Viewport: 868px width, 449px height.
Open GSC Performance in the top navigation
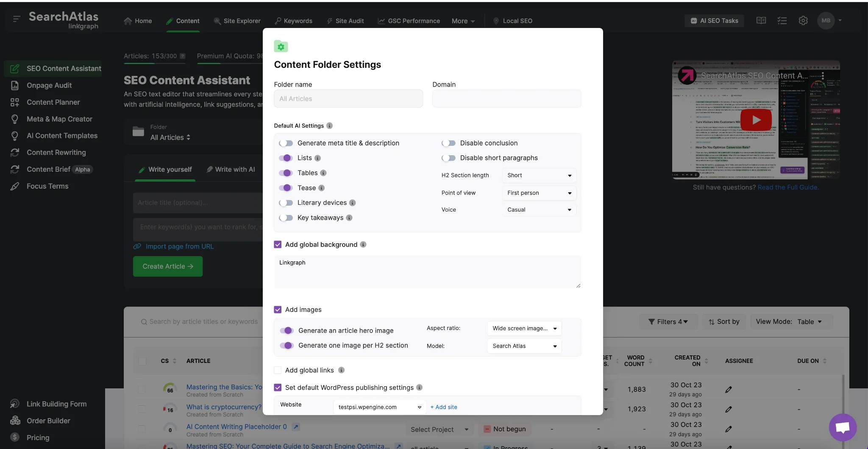point(409,21)
